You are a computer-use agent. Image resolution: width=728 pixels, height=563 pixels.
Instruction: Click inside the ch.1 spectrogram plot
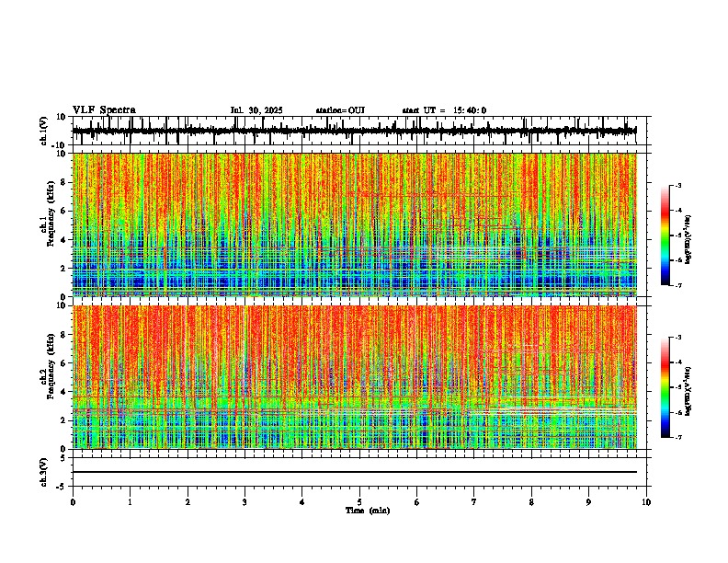click(355, 224)
